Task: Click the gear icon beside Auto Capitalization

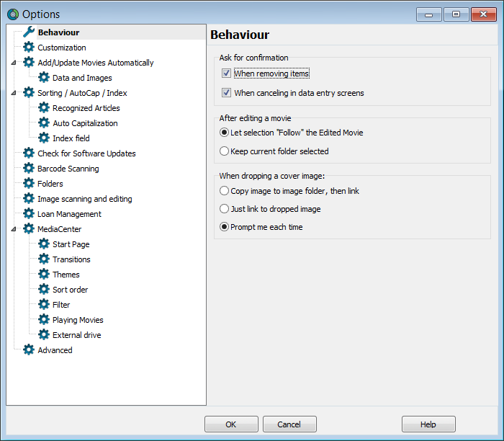Action: pos(44,123)
